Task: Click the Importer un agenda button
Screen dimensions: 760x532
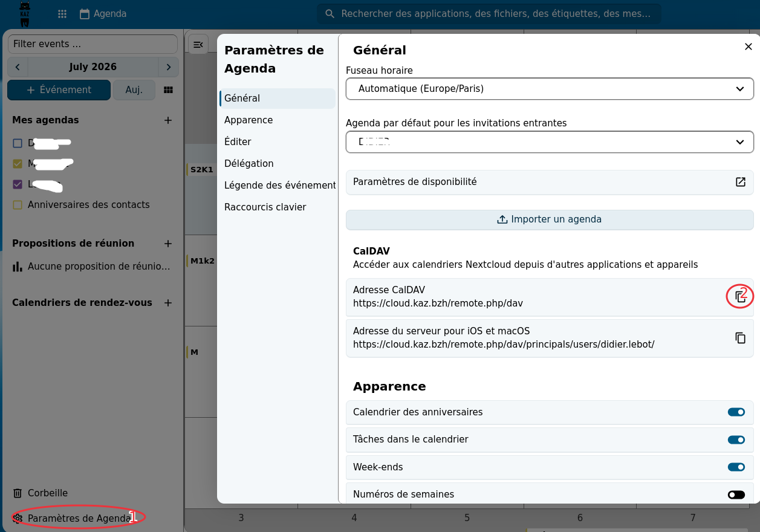Action: click(550, 219)
